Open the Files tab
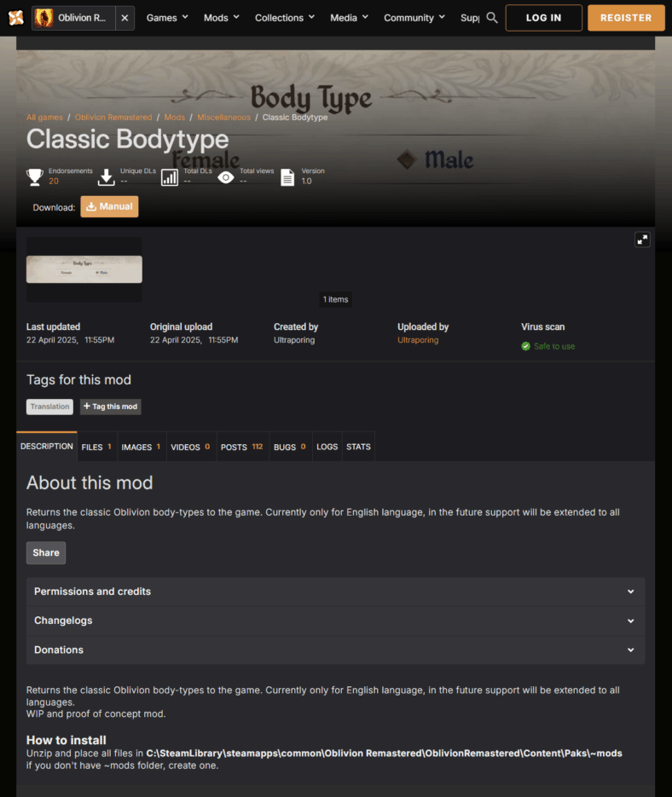The image size is (672, 797). [x=96, y=447]
